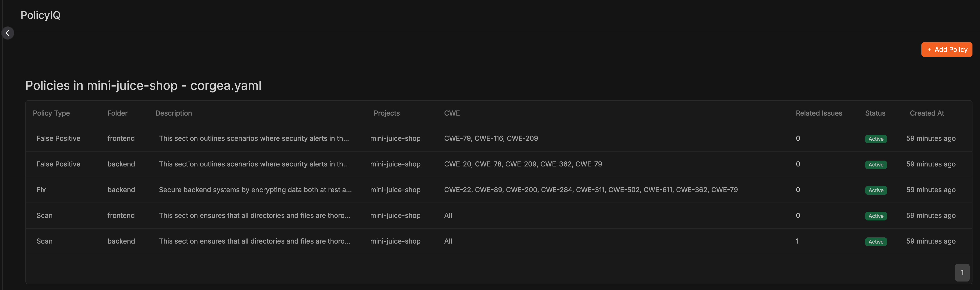
Task: Open the Scan backend policy row
Action: [x=499, y=241]
